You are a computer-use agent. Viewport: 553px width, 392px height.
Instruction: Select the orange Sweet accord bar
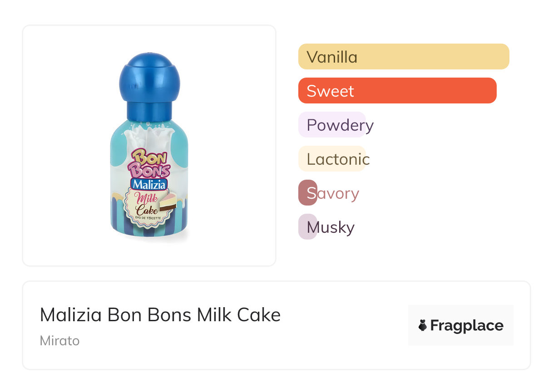click(397, 91)
